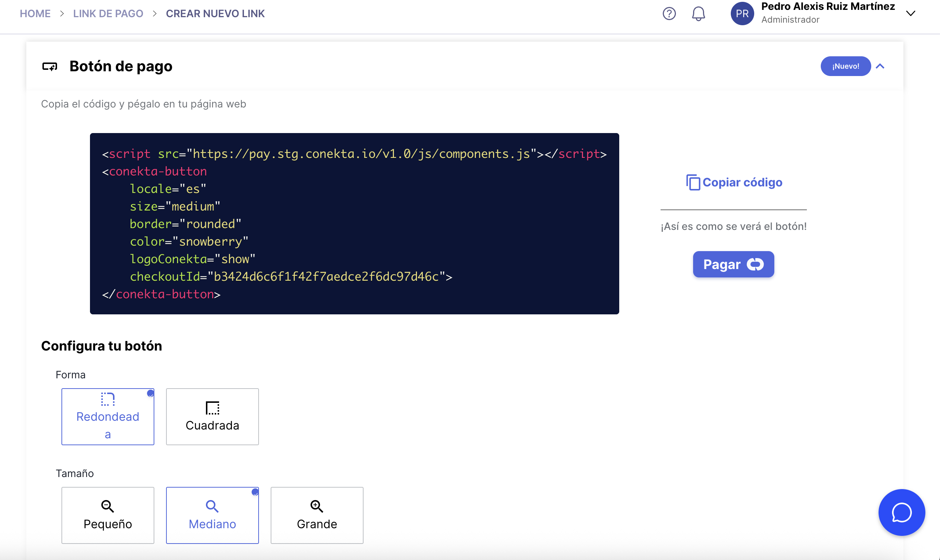Click the rounded corner icon
This screenshot has width=940, height=560.
(x=108, y=399)
